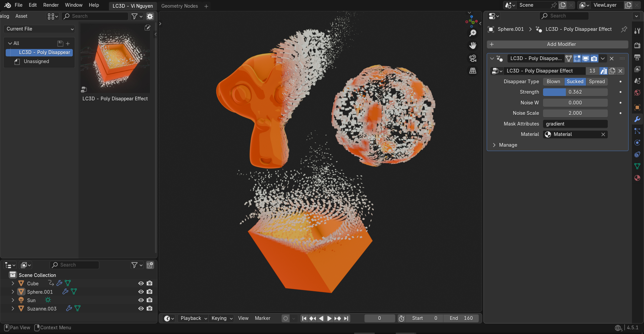Click the Suzanne.003 mesh data icon
Screen dimensions: 644x334
(x=77, y=308)
